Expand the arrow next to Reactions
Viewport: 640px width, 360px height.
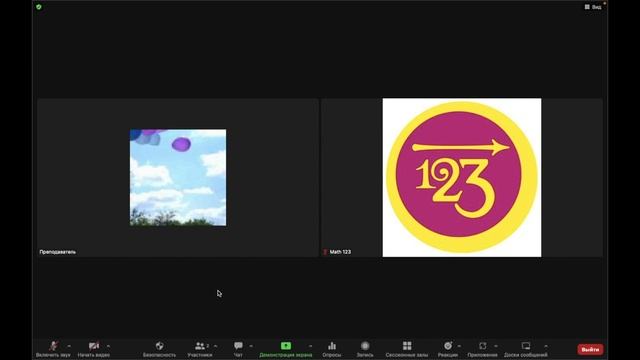(459, 346)
